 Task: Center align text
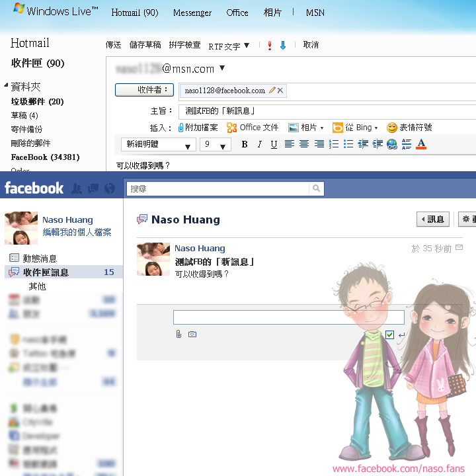tap(304, 144)
